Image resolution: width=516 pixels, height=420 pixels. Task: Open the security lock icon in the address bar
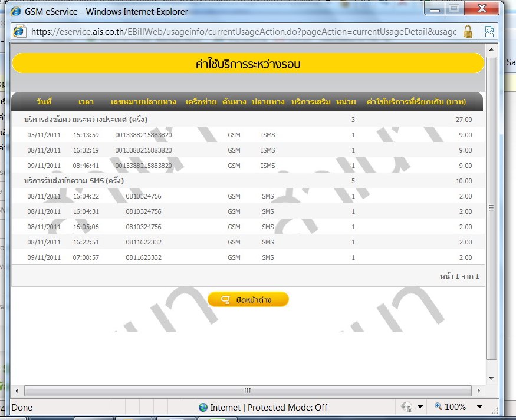468,32
